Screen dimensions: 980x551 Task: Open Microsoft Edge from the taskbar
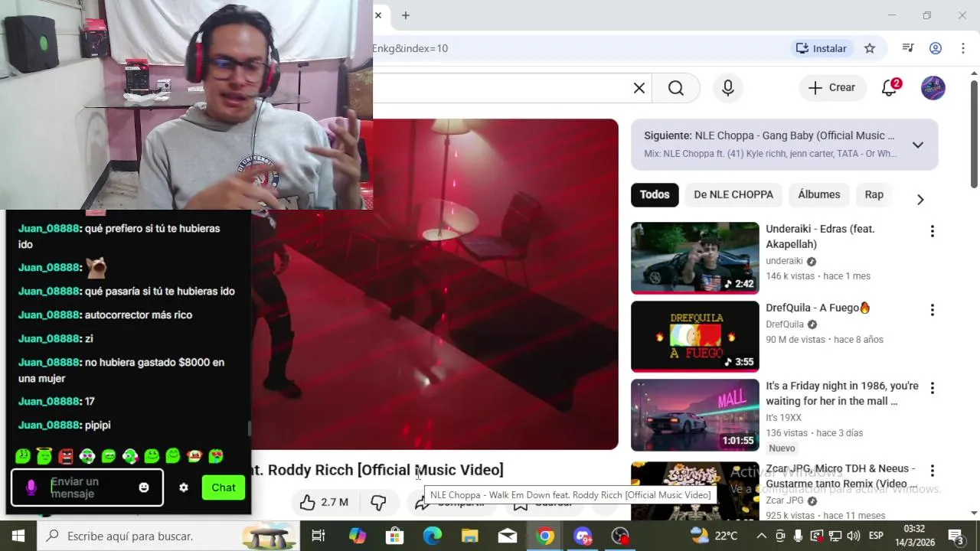click(x=433, y=536)
